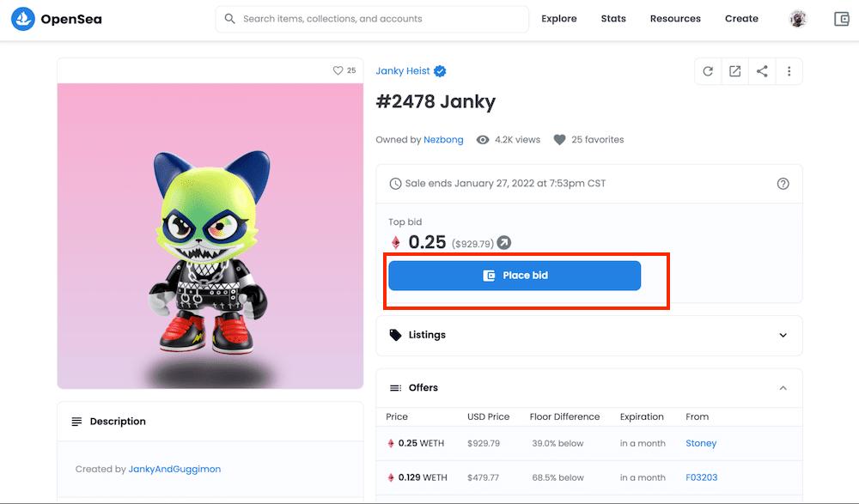Click the share icon

762,71
